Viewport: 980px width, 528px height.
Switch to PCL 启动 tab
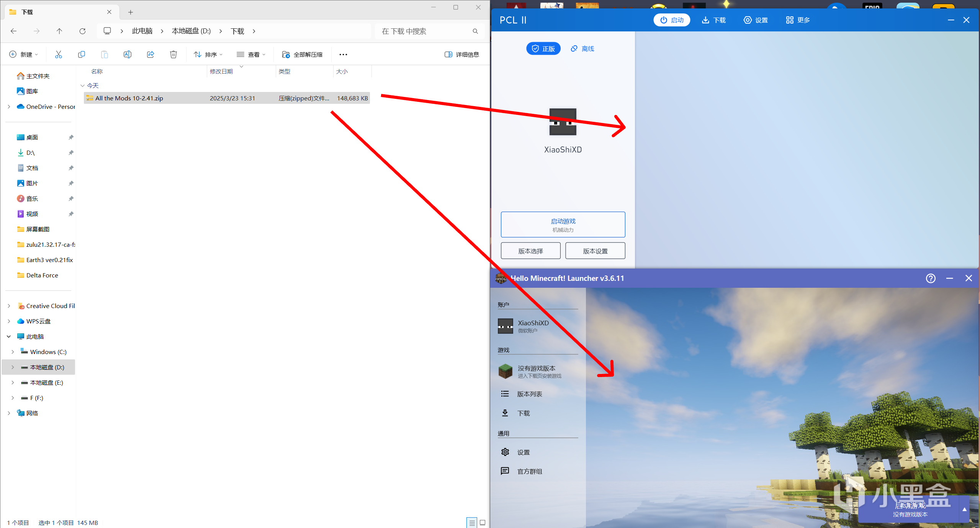672,20
